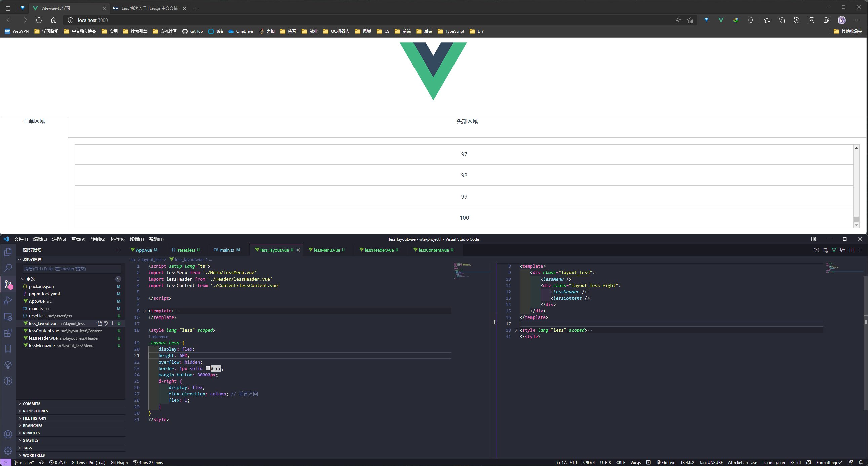Click scroll-up arrow of content list

point(856,148)
